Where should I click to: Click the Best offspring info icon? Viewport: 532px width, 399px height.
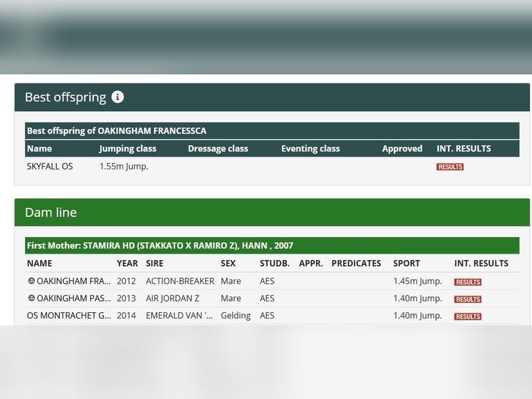(117, 97)
